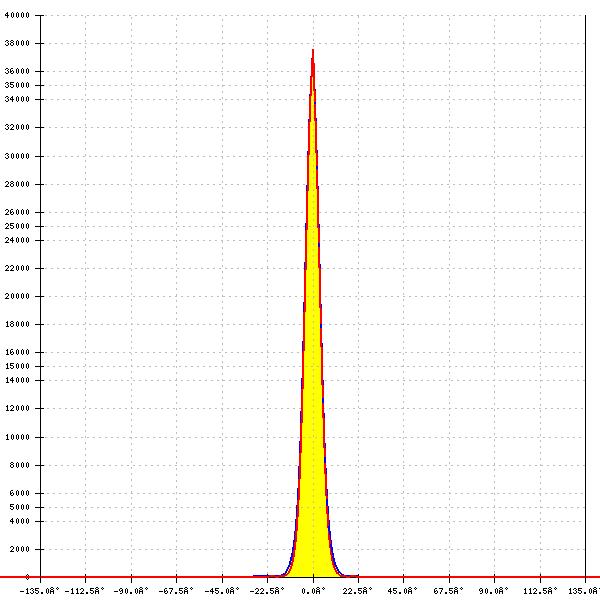
Task: Click the -90.0 degree x-axis label
Action: (130, 591)
